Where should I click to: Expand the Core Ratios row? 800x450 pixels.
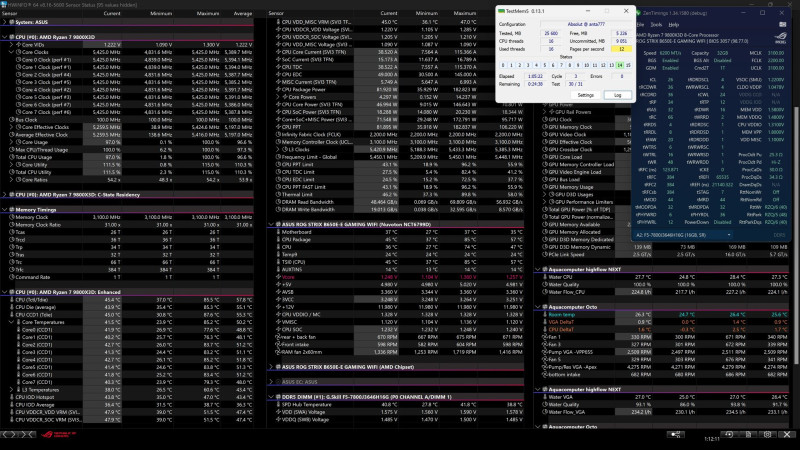point(11,180)
